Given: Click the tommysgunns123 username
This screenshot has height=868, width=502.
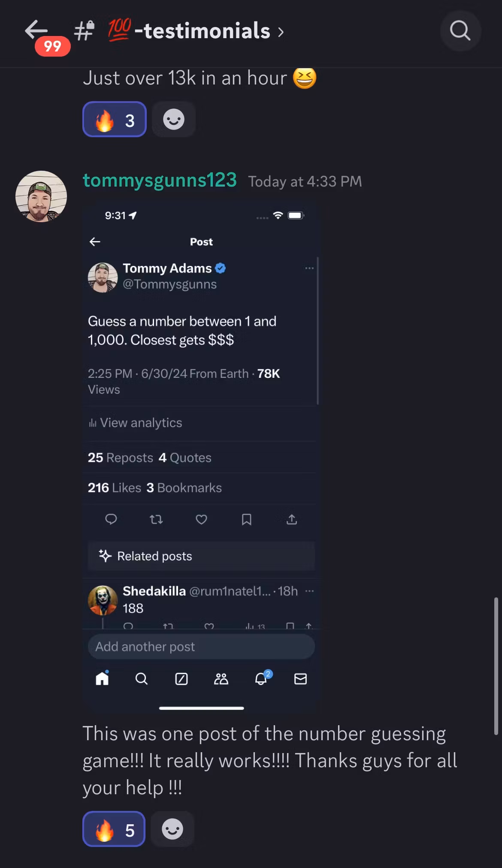Looking at the screenshot, I should [160, 181].
